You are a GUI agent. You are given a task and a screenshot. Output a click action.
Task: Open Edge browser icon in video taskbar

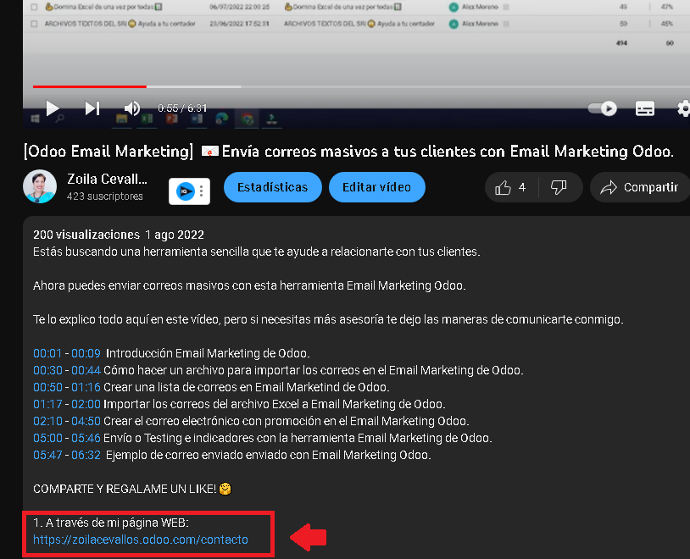222,118
